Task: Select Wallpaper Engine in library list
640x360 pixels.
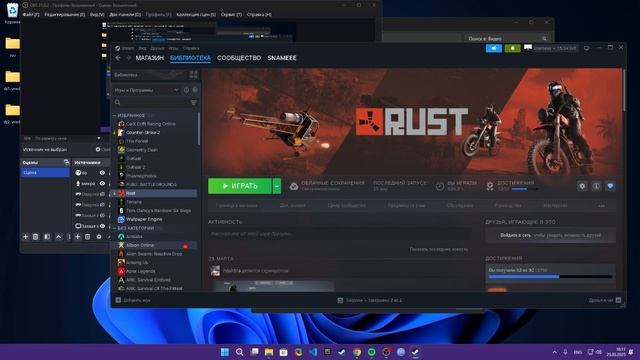Action: pos(144,219)
